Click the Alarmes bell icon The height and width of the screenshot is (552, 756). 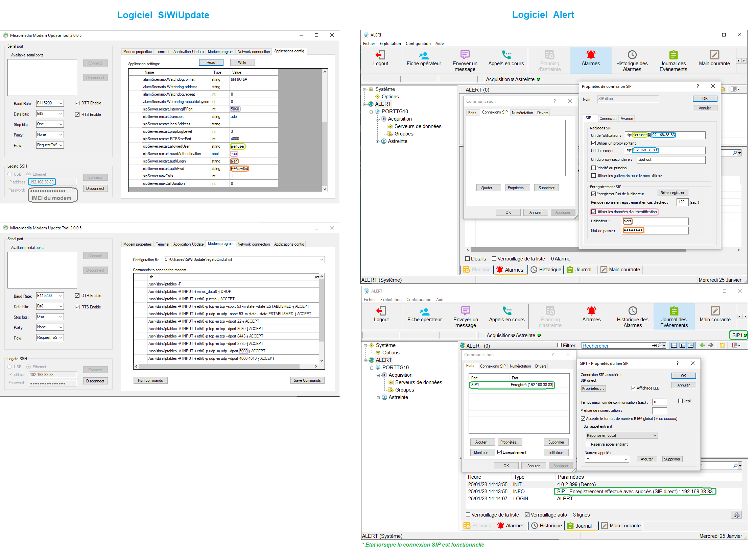(x=591, y=60)
